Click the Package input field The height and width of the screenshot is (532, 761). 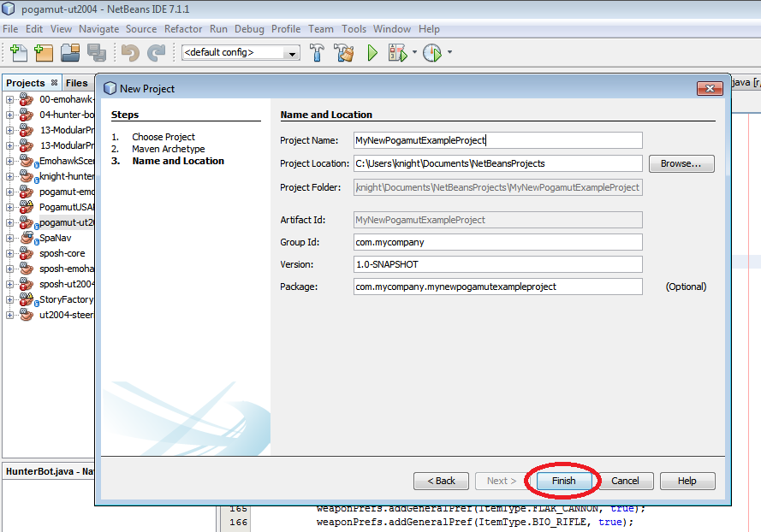point(498,287)
